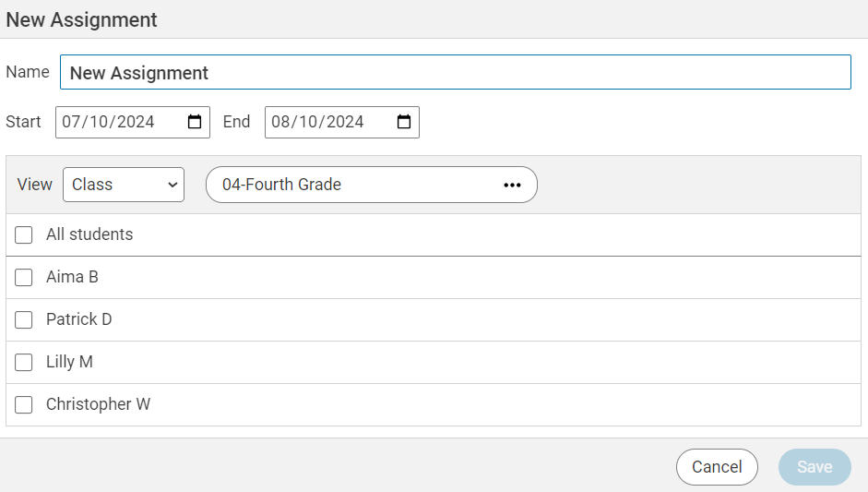
Task: Click the End date field 08/10/2024
Action: (x=341, y=122)
